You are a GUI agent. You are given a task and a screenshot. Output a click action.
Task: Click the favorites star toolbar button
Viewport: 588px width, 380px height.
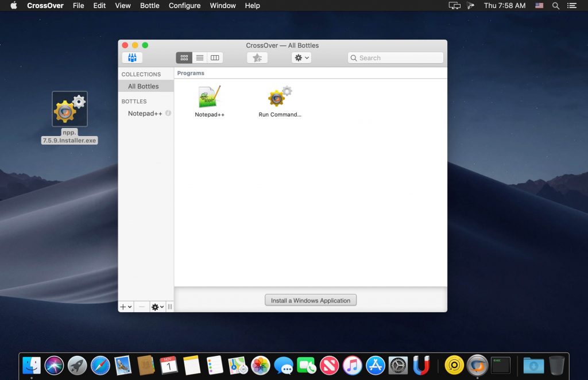click(x=257, y=57)
